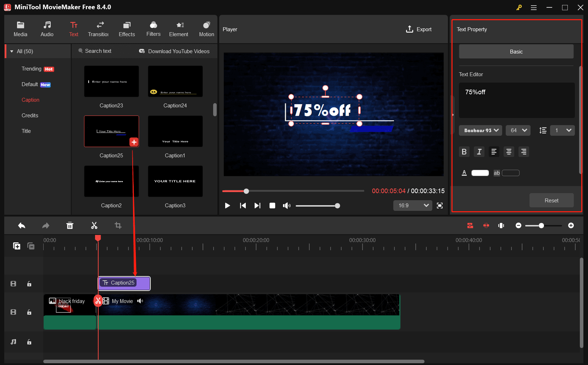Switch to the Caption category in the sidebar
Viewport: 588px width, 365px height.
click(x=30, y=100)
